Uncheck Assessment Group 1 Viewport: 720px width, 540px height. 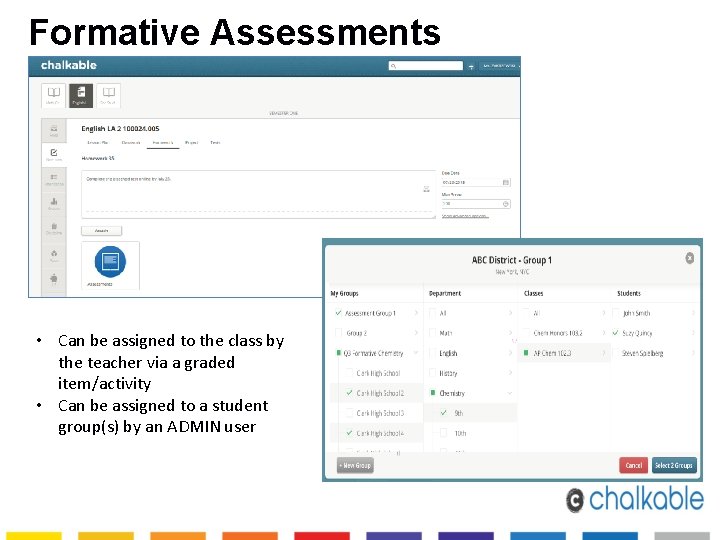point(338,313)
